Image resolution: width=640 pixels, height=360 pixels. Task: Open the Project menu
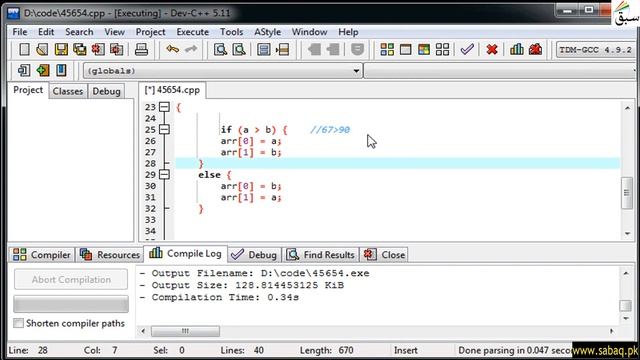(150, 32)
